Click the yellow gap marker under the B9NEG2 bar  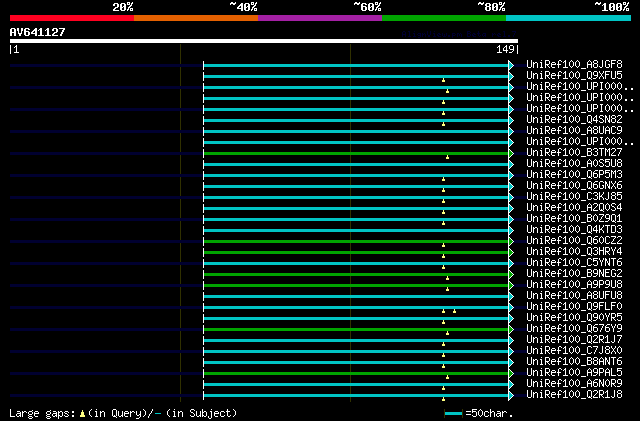click(447, 278)
